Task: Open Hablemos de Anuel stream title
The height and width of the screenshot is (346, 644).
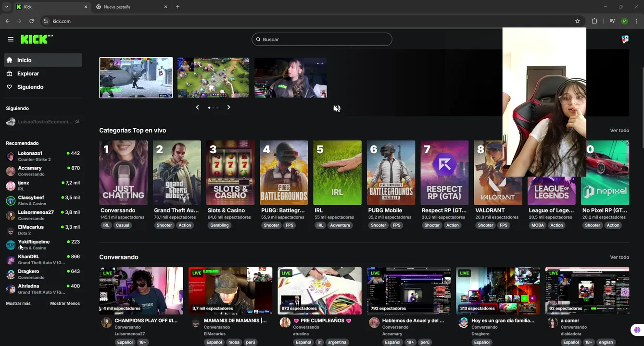Action: pyautogui.click(x=413, y=321)
